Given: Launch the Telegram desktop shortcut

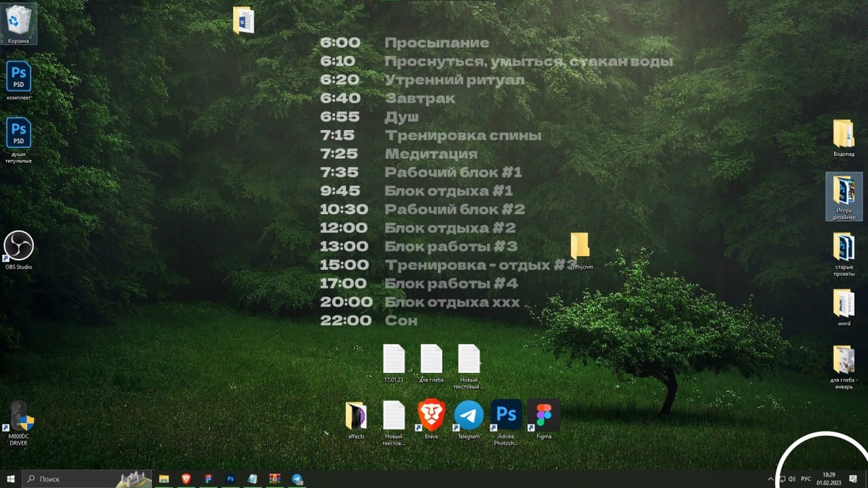Looking at the screenshot, I should pos(469,419).
